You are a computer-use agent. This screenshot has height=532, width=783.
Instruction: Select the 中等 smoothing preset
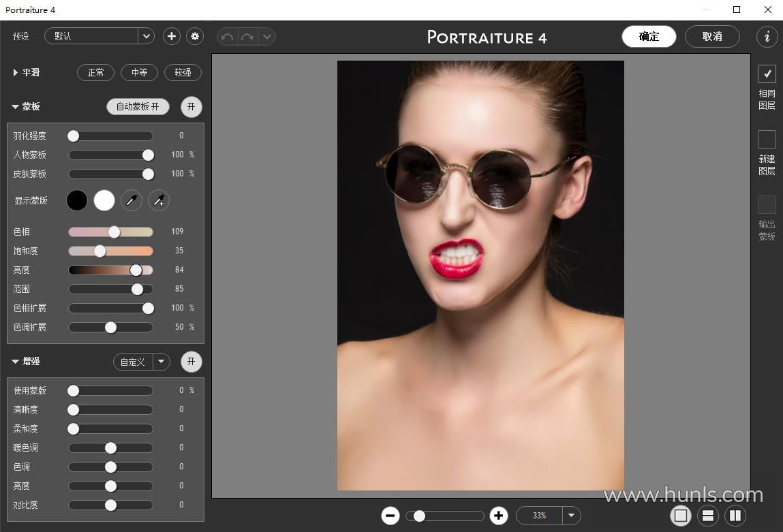point(139,72)
